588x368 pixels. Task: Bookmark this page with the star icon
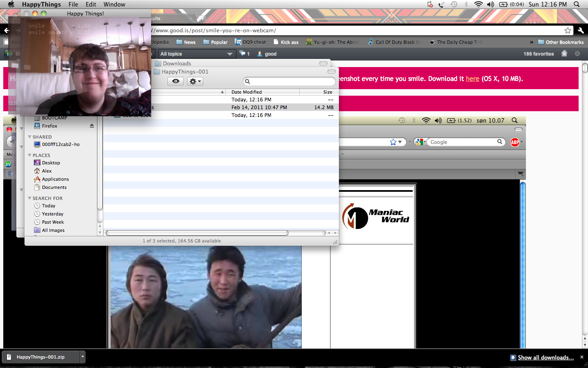click(568, 31)
